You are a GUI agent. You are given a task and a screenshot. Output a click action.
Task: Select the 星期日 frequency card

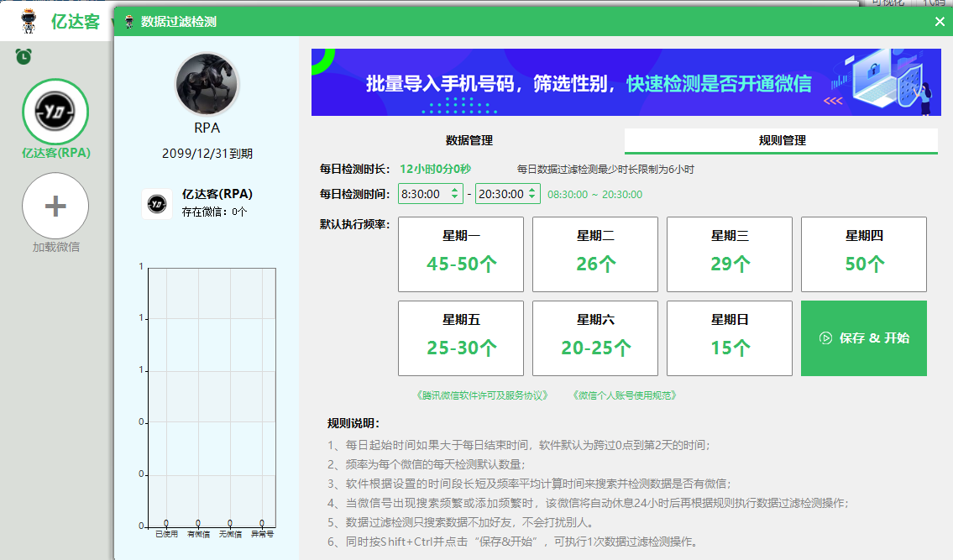(730, 338)
